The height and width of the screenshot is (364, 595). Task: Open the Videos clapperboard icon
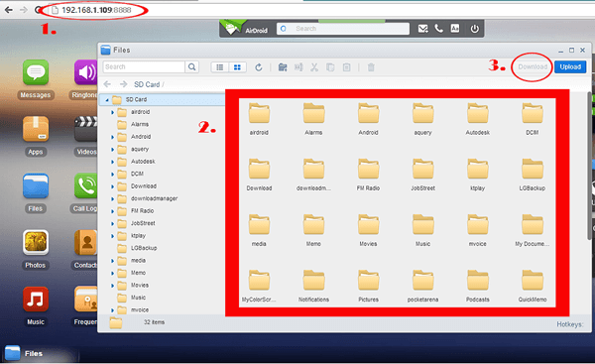coord(86,129)
